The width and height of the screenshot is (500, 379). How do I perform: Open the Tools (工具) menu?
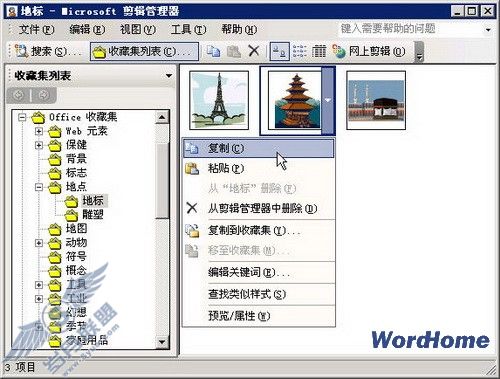188,29
